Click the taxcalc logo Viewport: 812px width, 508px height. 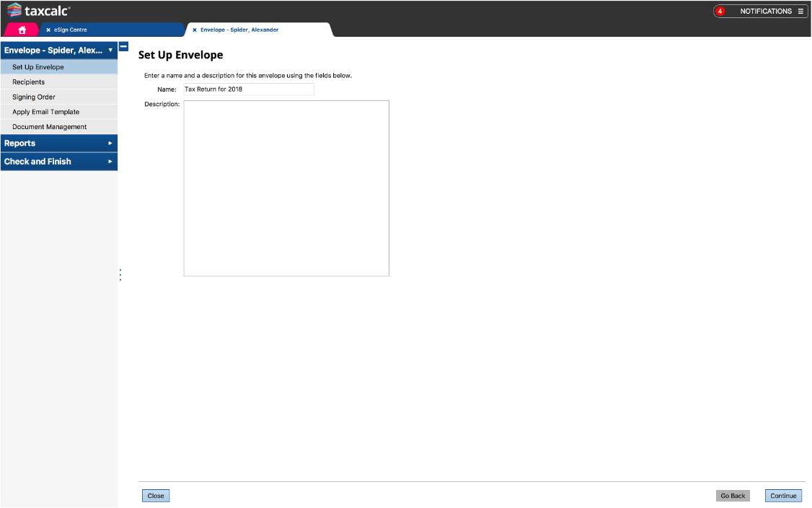tap(39, 11)
